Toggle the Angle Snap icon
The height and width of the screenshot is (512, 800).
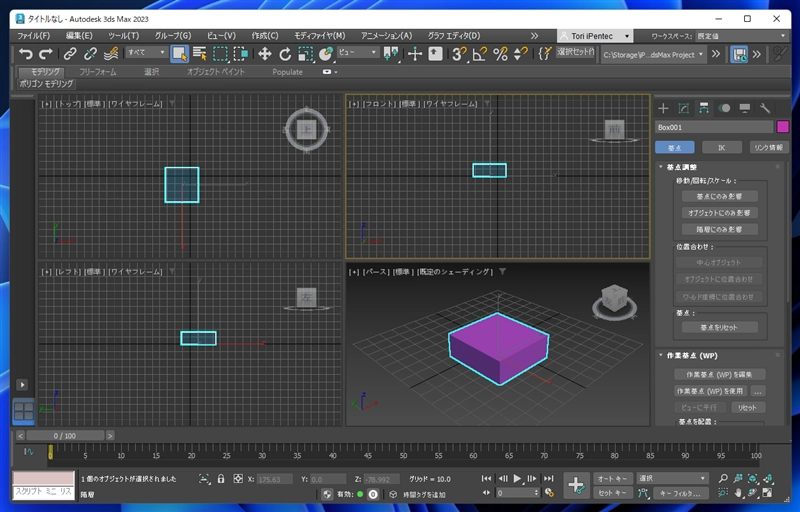click(480, 54)
